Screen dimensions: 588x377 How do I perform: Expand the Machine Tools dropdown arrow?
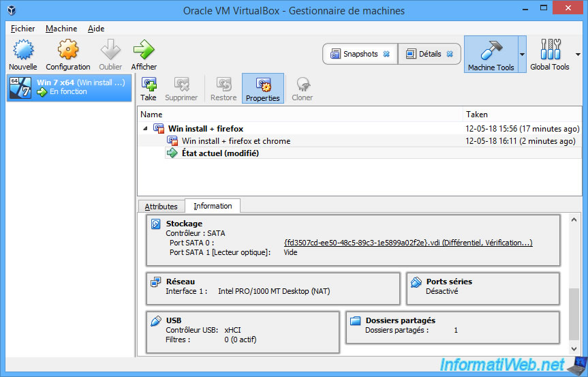point(523,54)
